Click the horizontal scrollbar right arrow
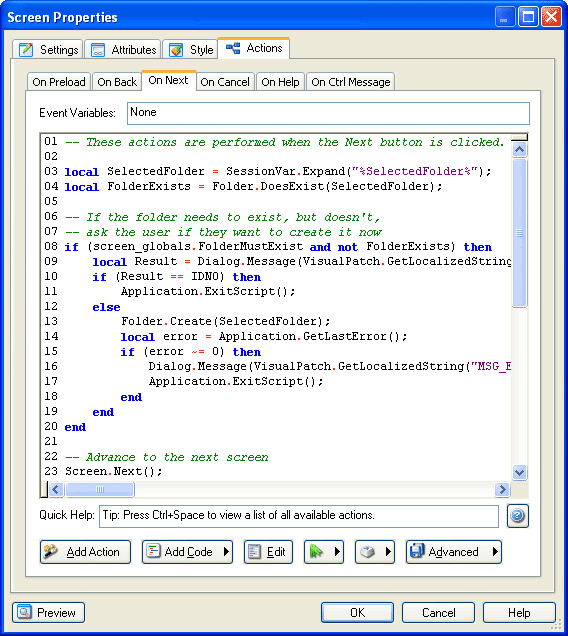The image size is (568, 636). 502,490
